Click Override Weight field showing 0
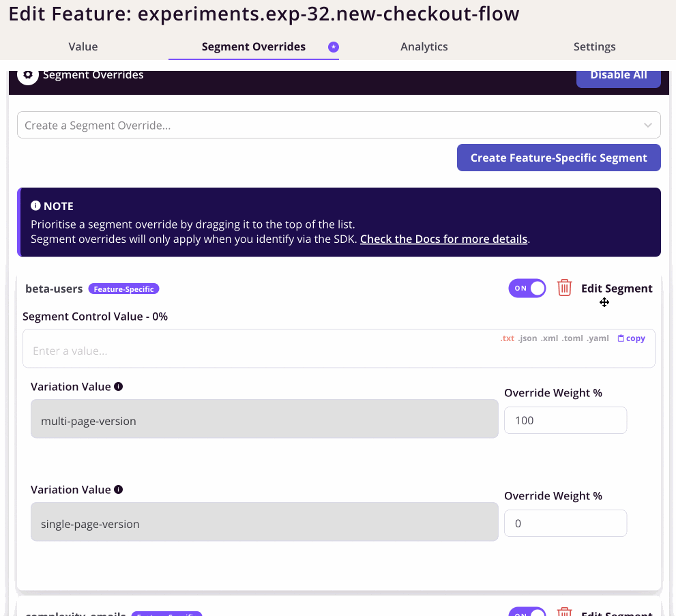The image size is (676, 616). pos(565,523)
